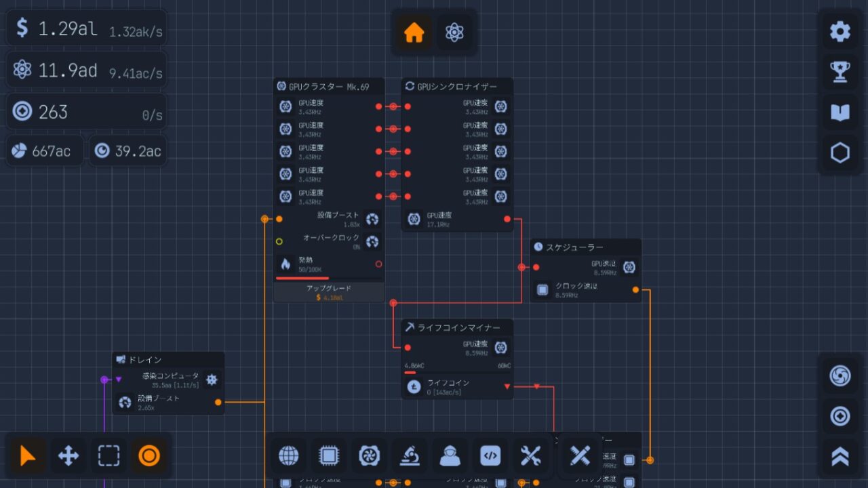Click the orange home button
The height and width of the screenshot is (488, 868).
click(414, 33)
